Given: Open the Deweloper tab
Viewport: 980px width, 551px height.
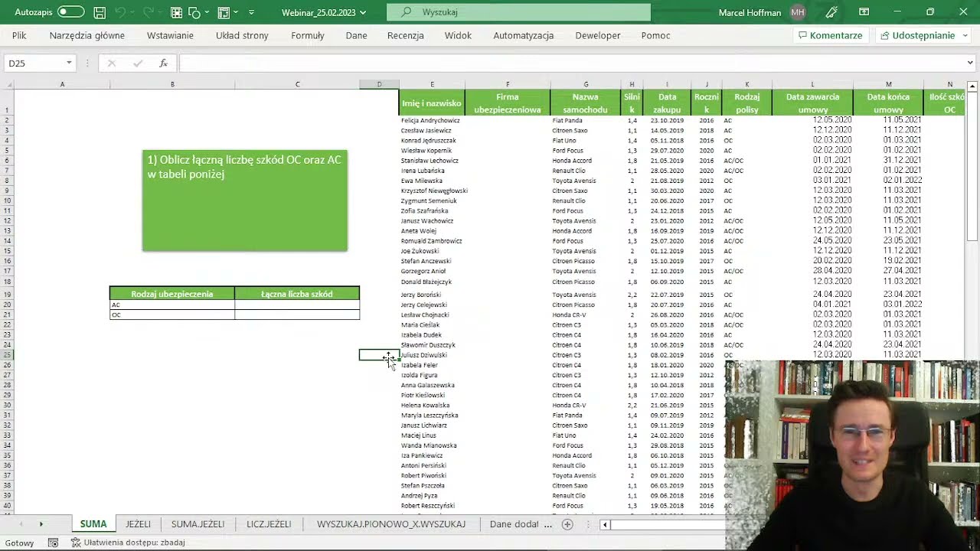Looking at the screenshot, I should (x=598, y=35).
